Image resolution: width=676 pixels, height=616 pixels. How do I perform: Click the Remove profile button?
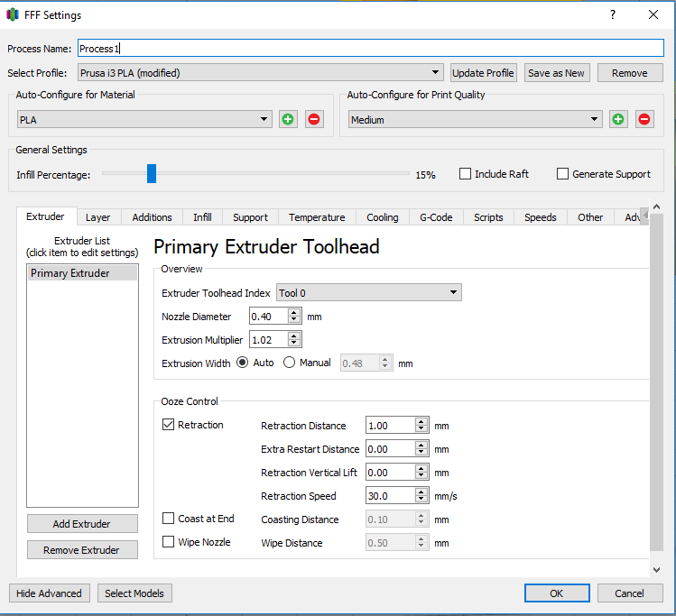[630, 73]
